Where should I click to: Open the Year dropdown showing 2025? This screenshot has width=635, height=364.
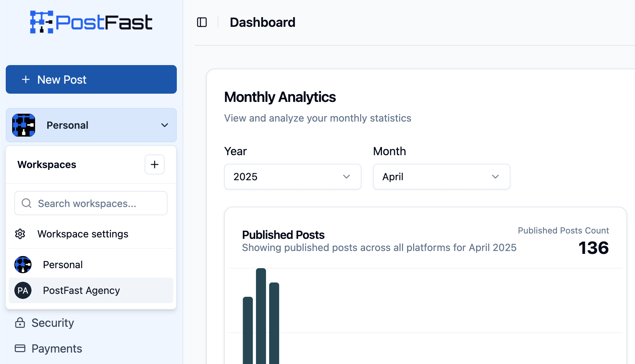(x=293, y=177)
